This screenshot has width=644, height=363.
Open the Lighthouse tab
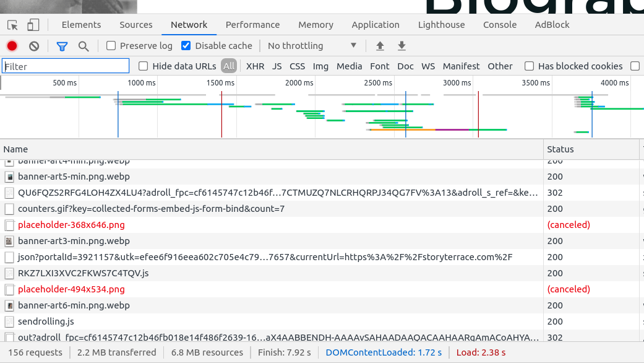[442, 25]
